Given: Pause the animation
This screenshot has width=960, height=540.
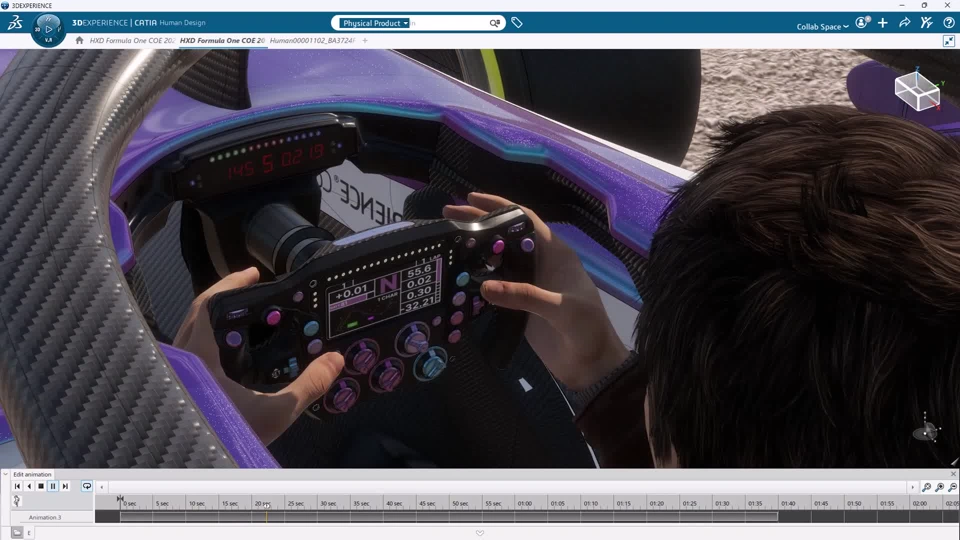Looking at the screenshot, I should (53, 486).
